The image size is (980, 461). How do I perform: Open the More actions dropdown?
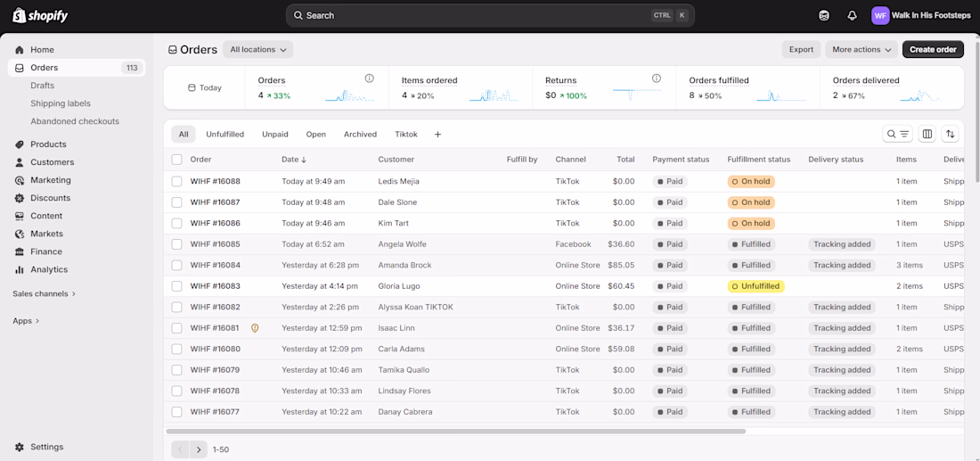pos(862,49)
